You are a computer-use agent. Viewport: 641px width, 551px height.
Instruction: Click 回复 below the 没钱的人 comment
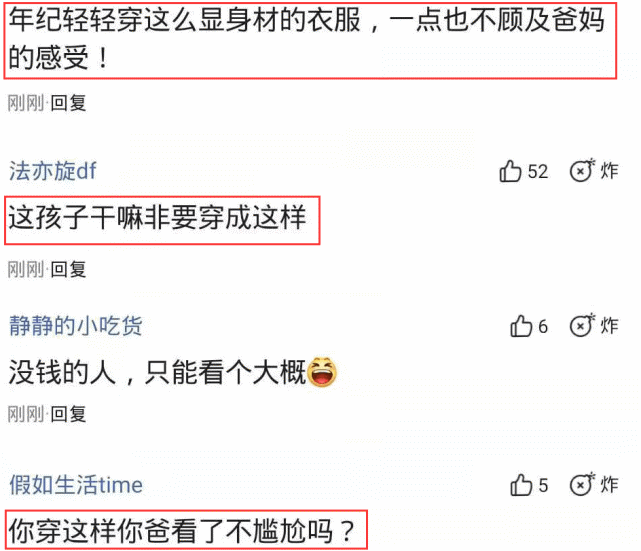pyautogui.click(x=68, y=414)
